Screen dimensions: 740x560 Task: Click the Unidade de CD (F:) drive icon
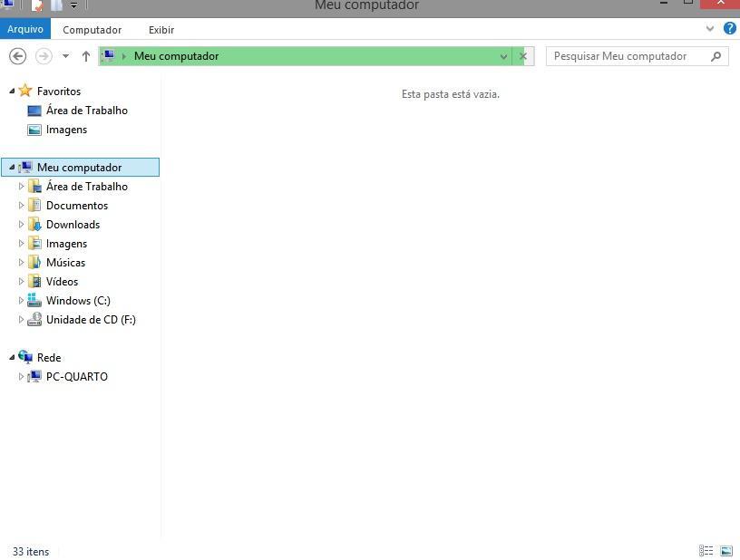click(34, 319)
